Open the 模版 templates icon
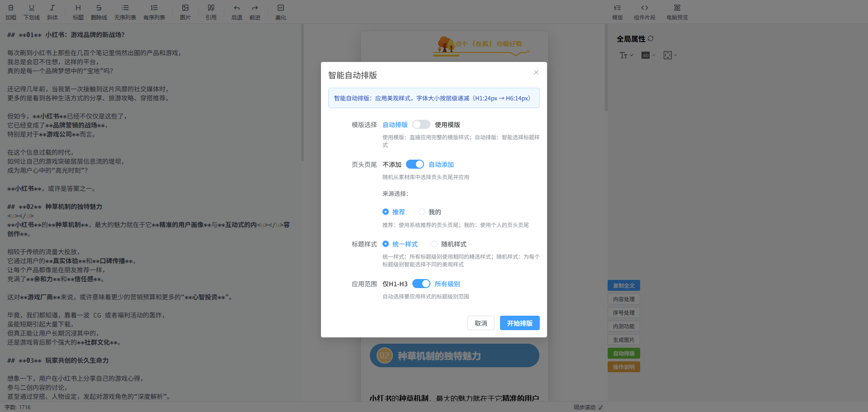 (x=618, y=12)
